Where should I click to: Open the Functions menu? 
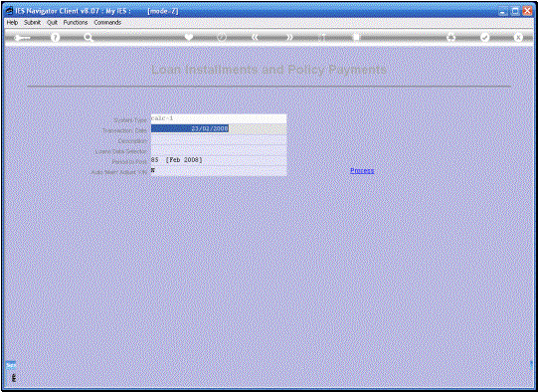(x=76, y=22)
